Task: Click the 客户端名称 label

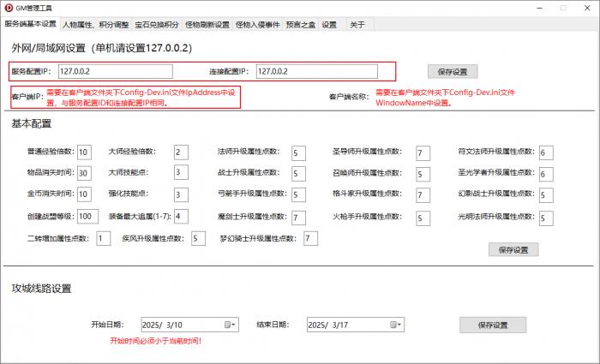Action: 349,97
